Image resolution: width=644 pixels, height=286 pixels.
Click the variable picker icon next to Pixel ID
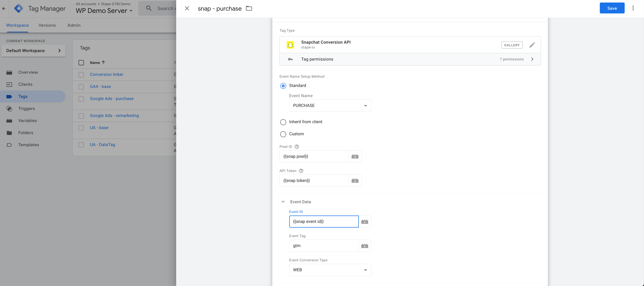354,156
